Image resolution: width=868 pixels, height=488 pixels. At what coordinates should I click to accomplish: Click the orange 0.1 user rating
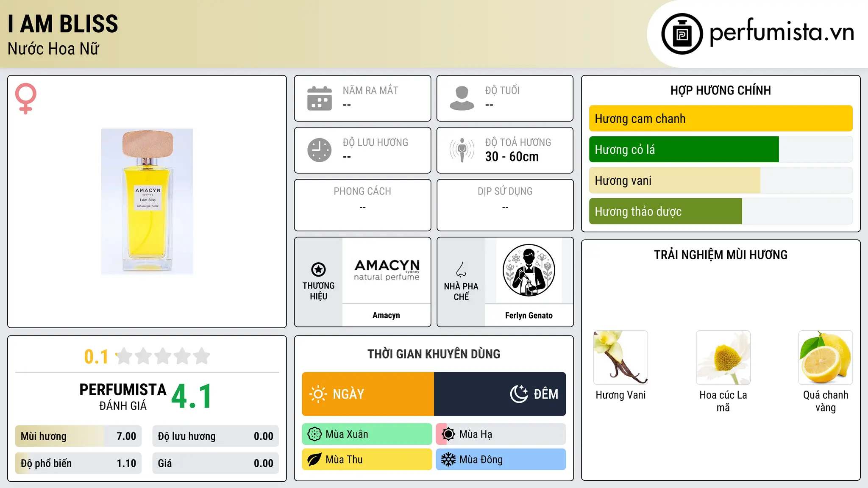[96, 357]
